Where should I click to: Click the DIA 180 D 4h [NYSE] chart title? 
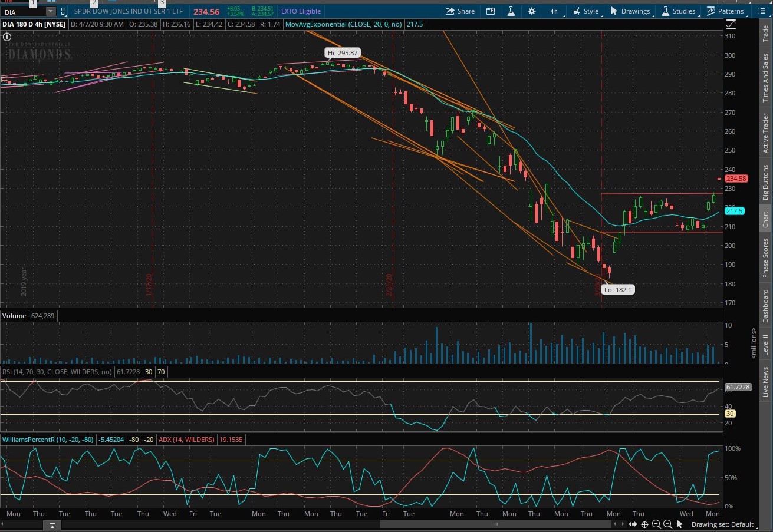(34, 24)
